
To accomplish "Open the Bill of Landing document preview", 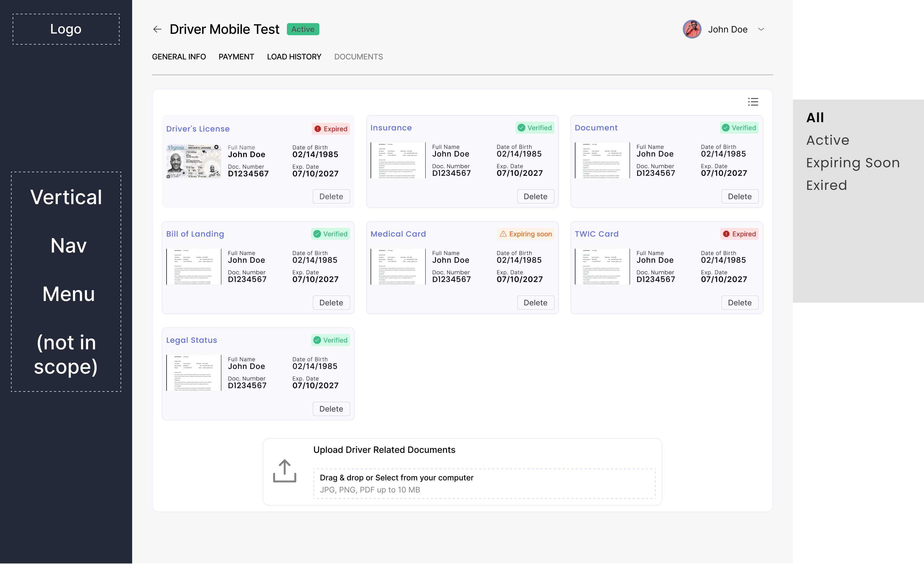I will pyautogui.click(x=194, y=266).
